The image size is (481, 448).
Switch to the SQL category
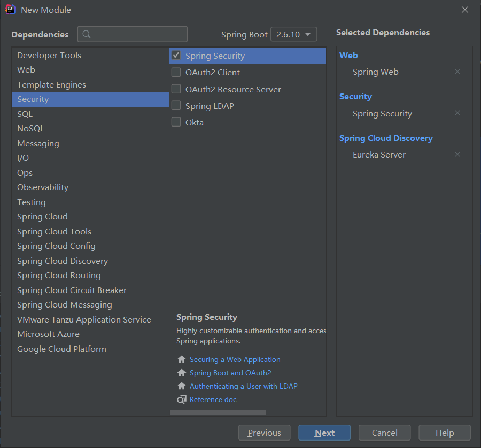90,114
